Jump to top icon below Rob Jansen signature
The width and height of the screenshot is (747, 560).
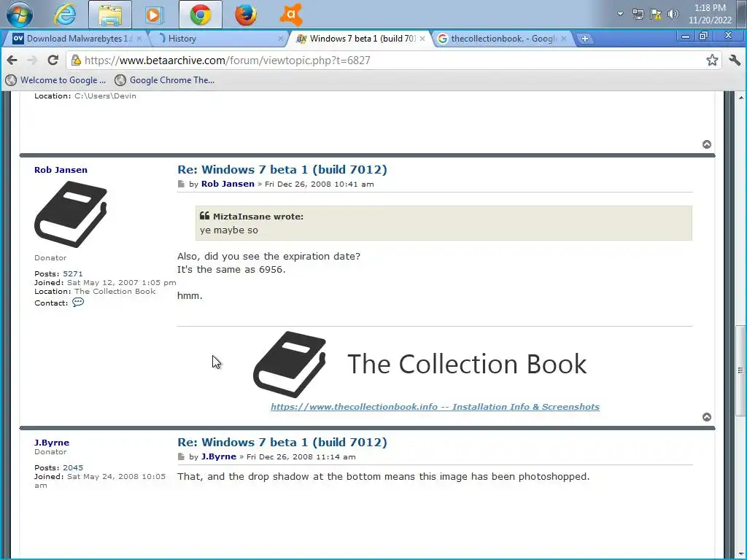(707, 417)
